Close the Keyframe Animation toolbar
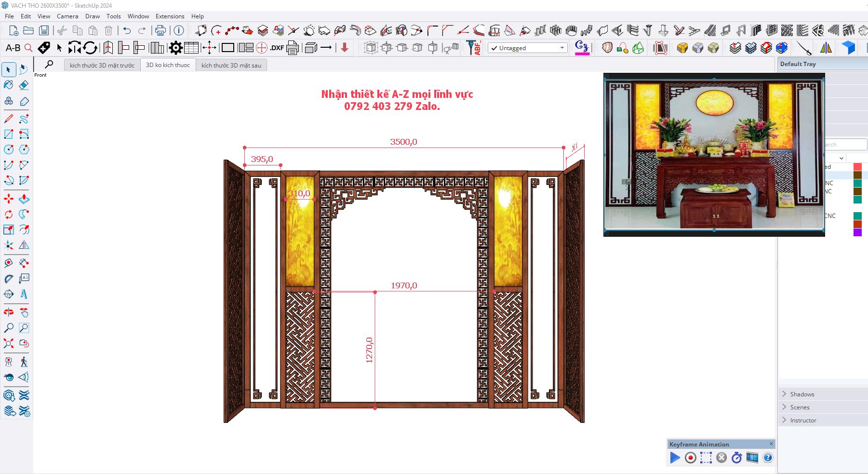Image resolution: width=868 pixels, height=474 pixels. click(x=771, y=444)
